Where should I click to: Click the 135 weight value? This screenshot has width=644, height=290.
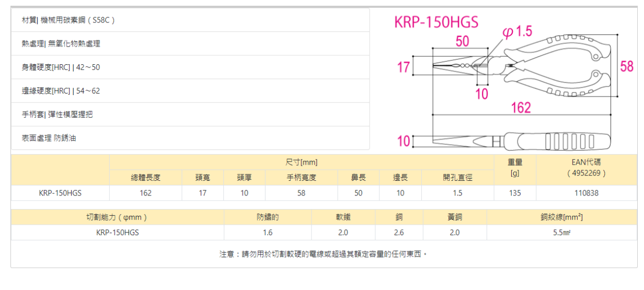pos(515,193)
